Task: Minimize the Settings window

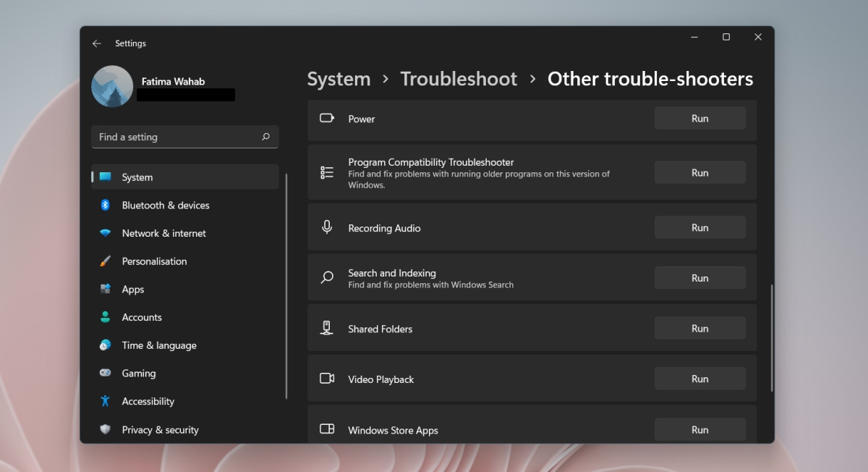Action: click(694, 37)
